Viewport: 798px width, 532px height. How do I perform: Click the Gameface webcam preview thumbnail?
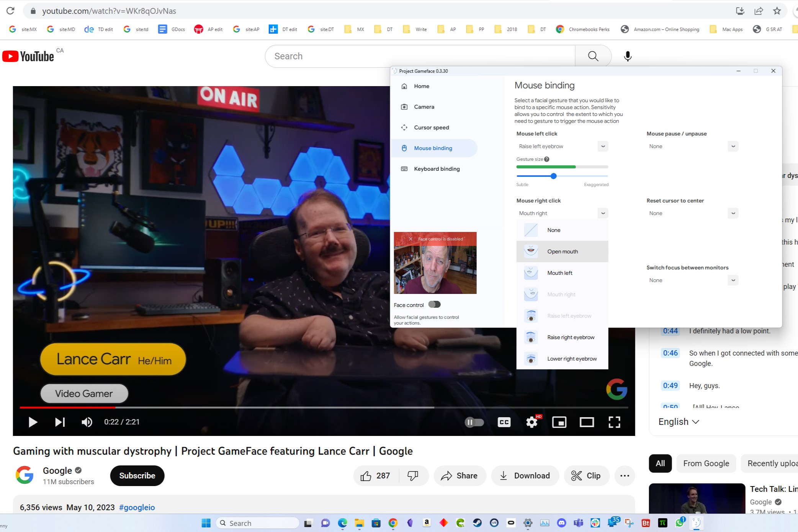point(435,263)
